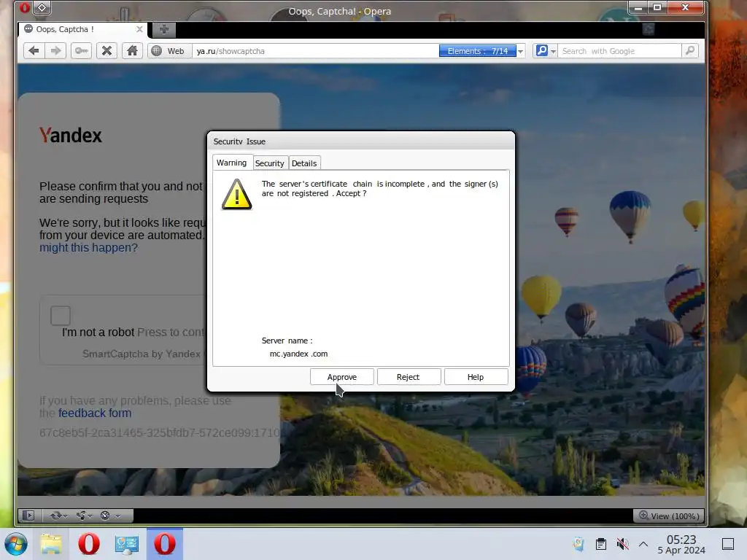The image size is (747, 560).
Task: Click the Opera menu logo in title bar
Action: (x=25, y=7)
